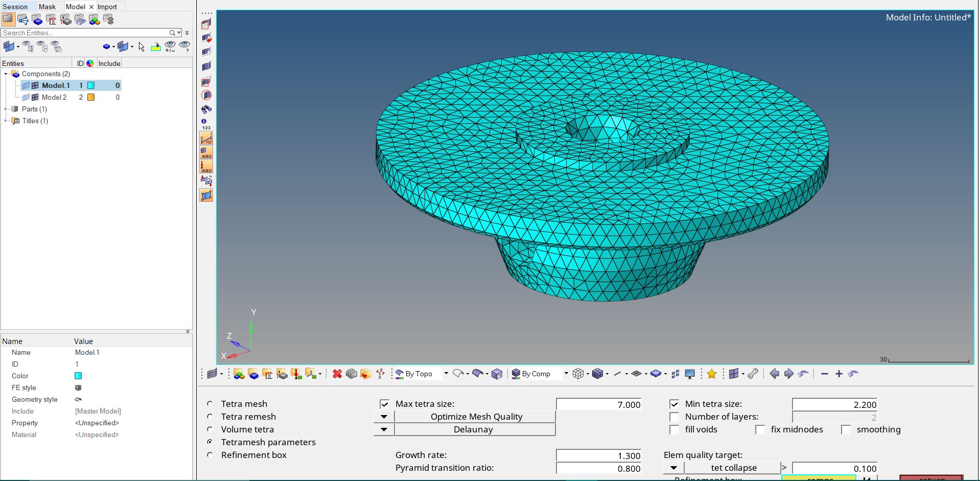Enable the fill voids checkbox
980x481 pixels.
click(x=674, y=430)
